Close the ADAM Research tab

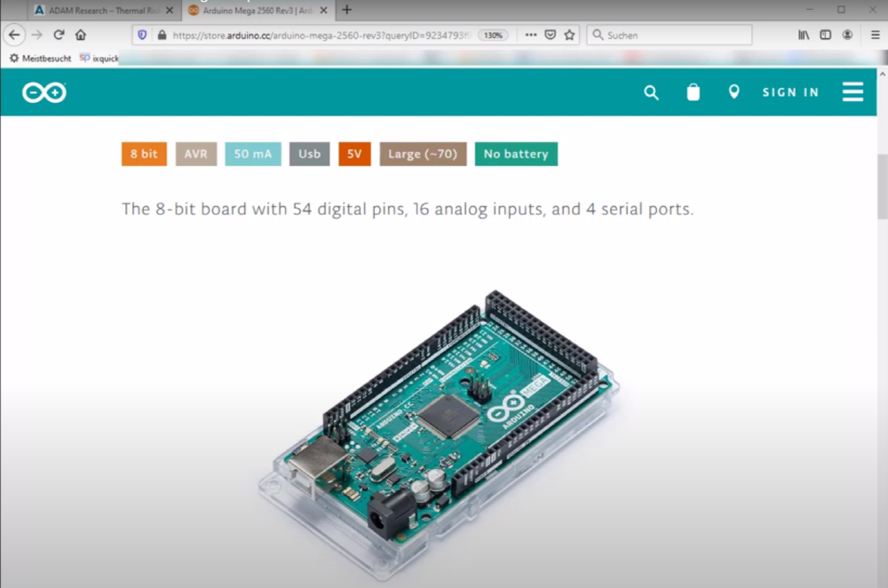pyautogui.click(x=170, y=10)
